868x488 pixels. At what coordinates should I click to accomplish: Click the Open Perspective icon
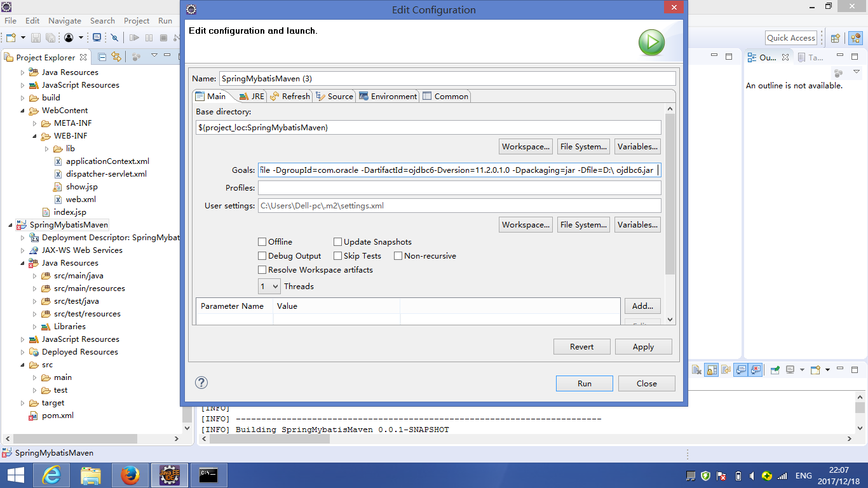(x=836, y=38)
